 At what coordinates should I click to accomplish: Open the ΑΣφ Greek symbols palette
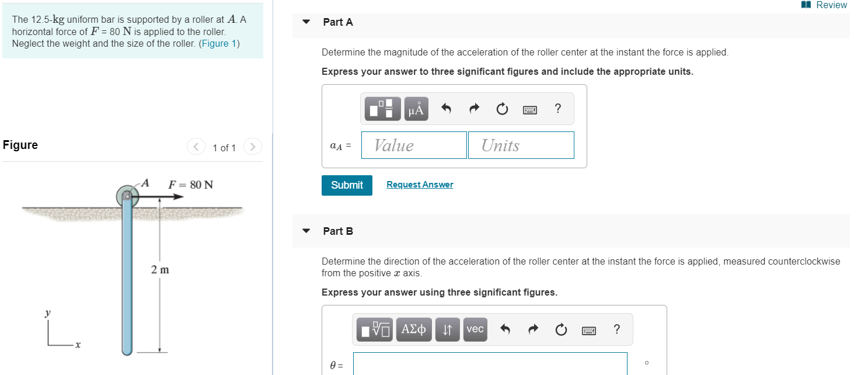click(x=414, y=329)
